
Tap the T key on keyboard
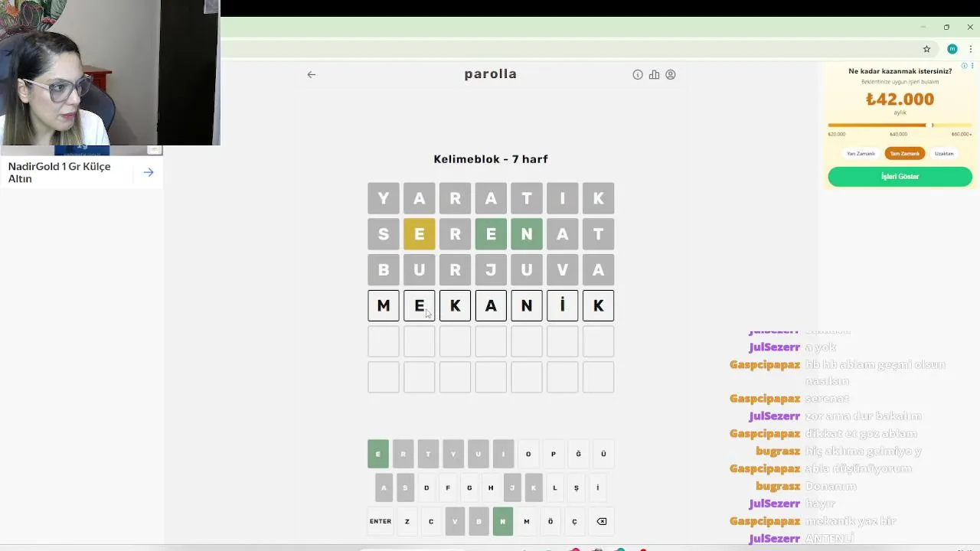click(428, 454)
